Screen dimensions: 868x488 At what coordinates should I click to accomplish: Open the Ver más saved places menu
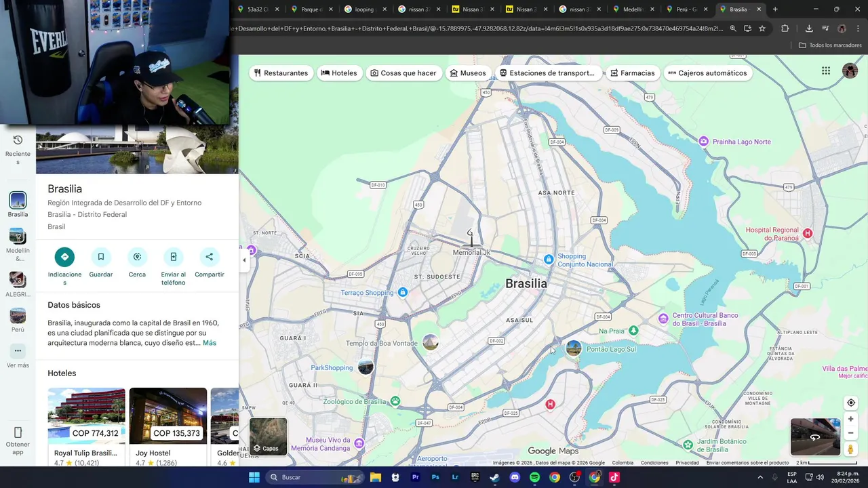18,351
